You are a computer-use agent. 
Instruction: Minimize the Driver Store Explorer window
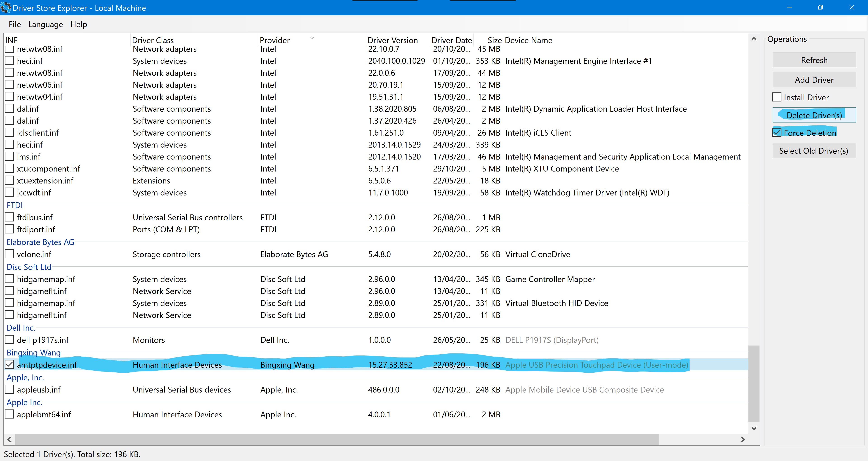(x=789, y=7)
